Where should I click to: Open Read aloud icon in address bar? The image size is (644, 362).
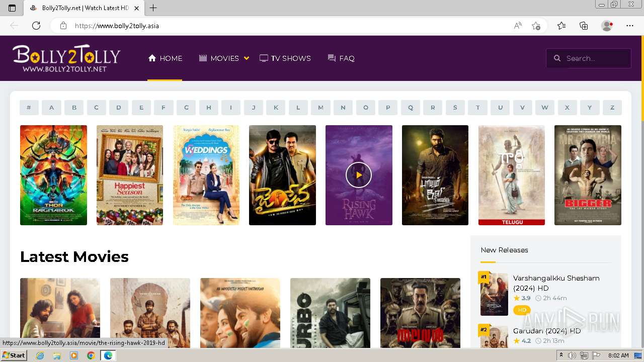point(518,26)
